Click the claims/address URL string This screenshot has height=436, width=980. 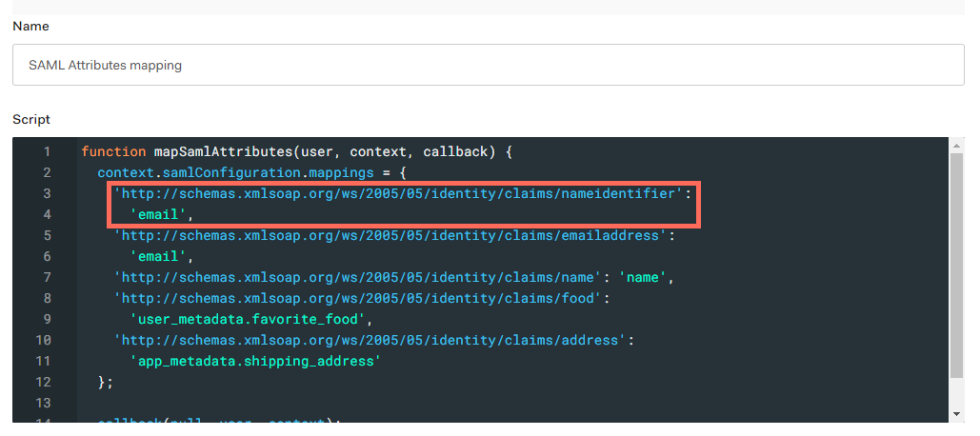pos(370,341)
